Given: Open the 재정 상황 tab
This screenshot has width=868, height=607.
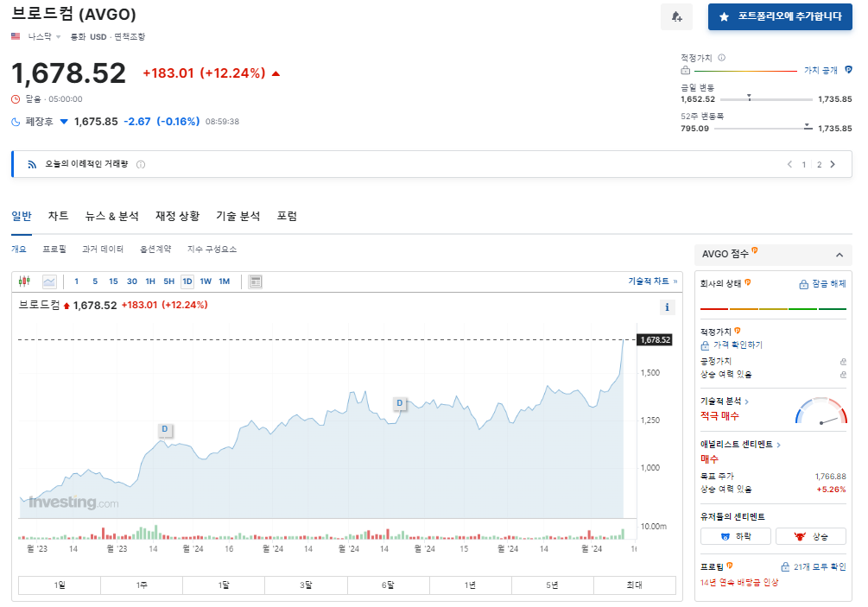Looking at the screenshot, I should (x=176, y=216).
